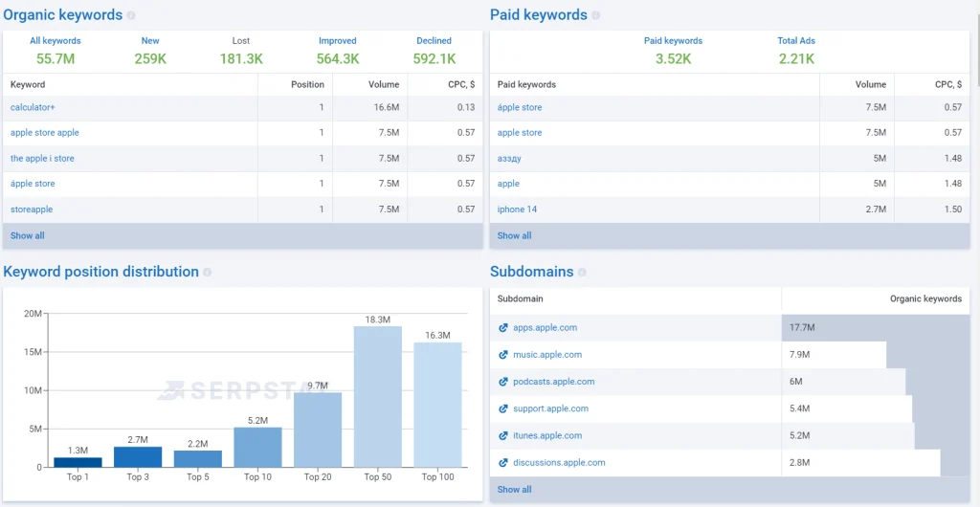980x507 pixels.
Task: Open the apple store apple keyword
Action: pos(44,132)
